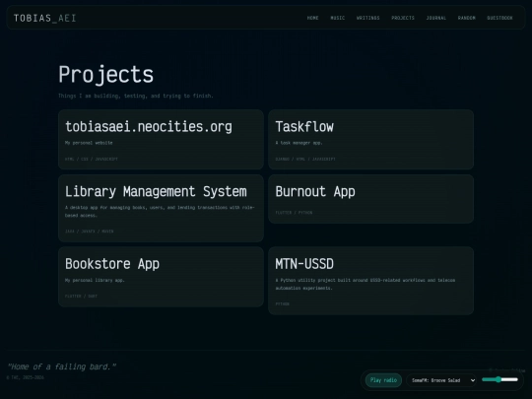Open the Music nav link
The height and width of the screenshot is (399, 532).
coord(338,18)
